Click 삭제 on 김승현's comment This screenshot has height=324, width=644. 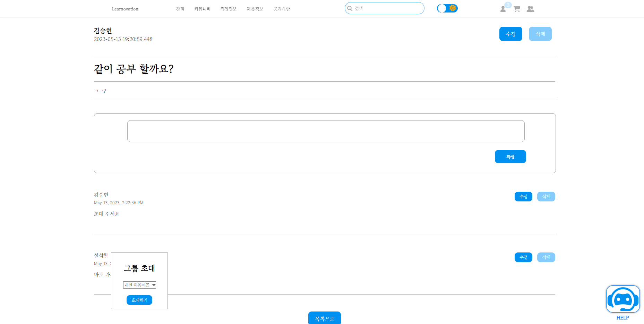click(x=546, y=196)
